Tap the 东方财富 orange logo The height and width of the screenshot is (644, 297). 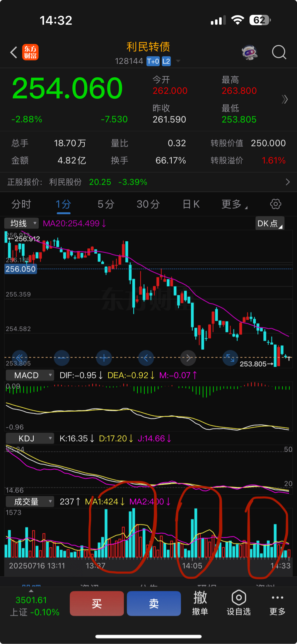(x=30, y=52)
